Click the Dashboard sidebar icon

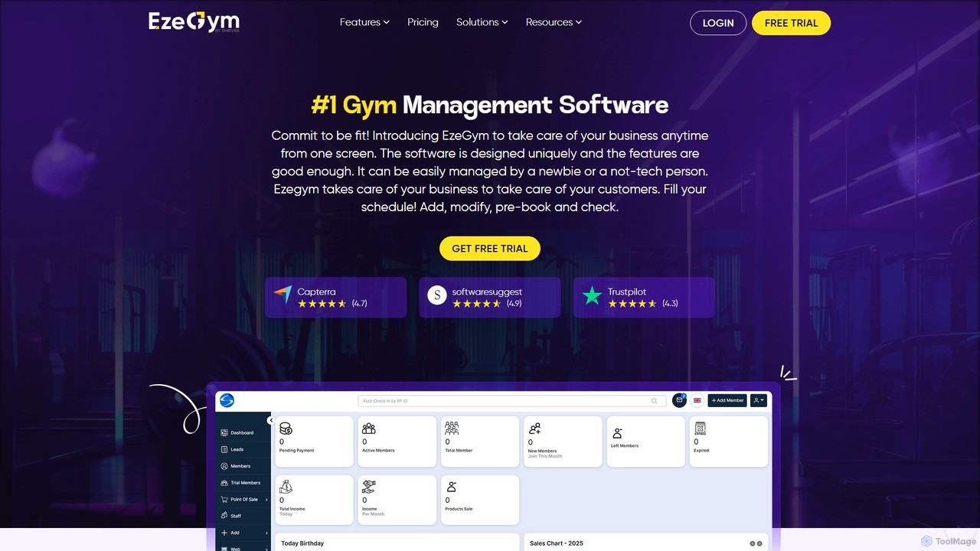click(224, 432)
